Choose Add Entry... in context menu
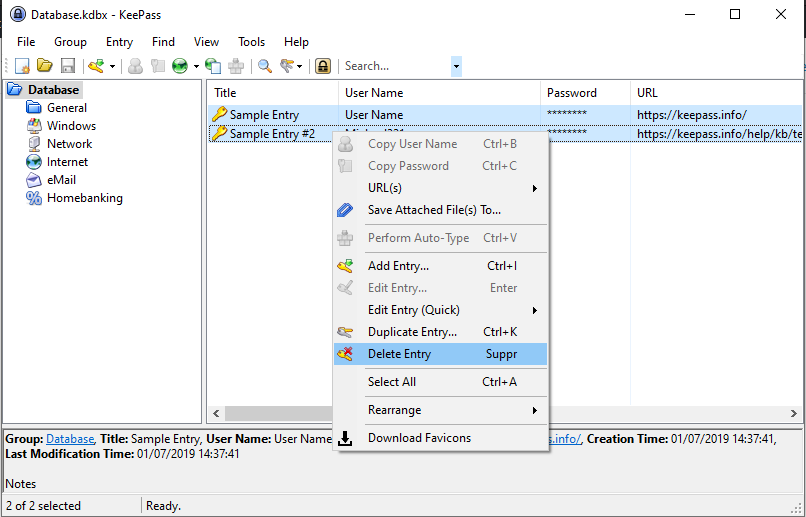806x517 pixels. tap(441, 266)
